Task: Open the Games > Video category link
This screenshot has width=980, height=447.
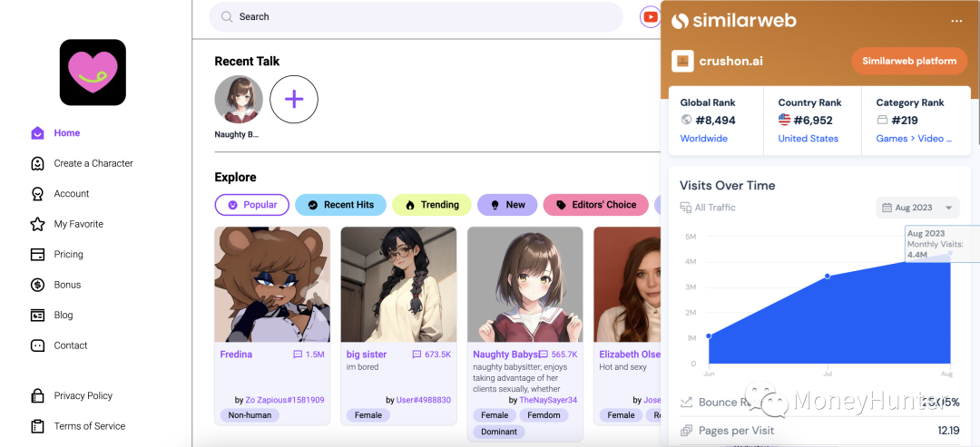Action: pyautogui.click(x=914, y=139)
